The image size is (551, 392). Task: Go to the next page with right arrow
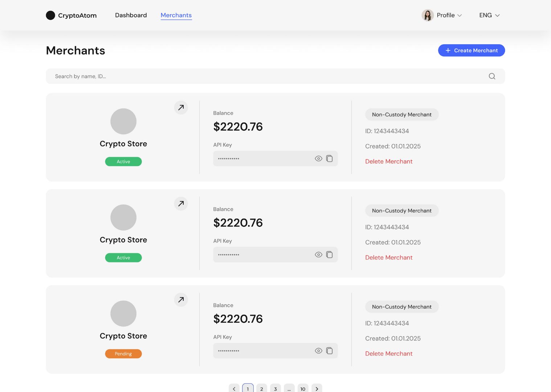pos(317,388)
